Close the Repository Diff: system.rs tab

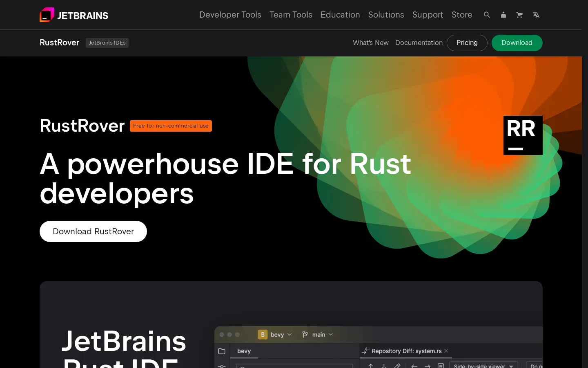pos(446,351)
